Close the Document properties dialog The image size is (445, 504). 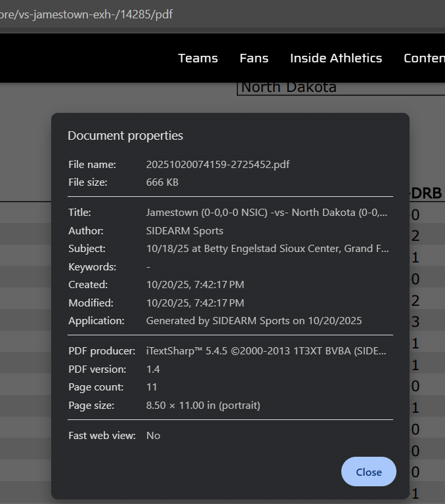click(368, 472)
